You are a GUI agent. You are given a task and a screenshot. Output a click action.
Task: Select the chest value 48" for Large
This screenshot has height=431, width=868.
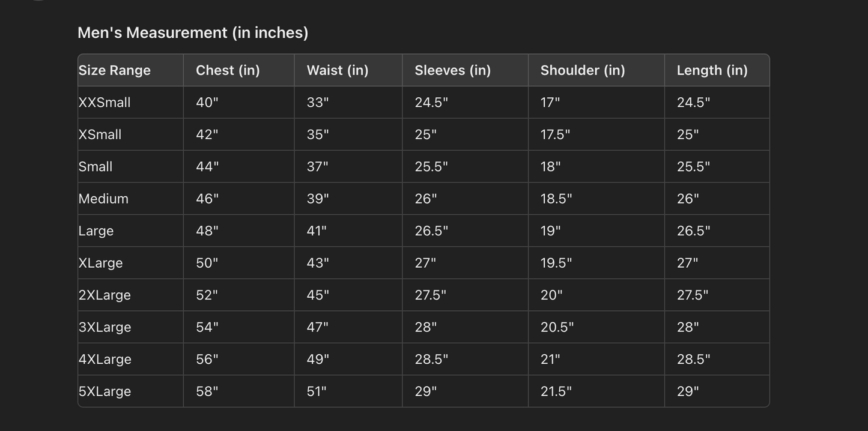pyautogui.click(x=207, y=231)
